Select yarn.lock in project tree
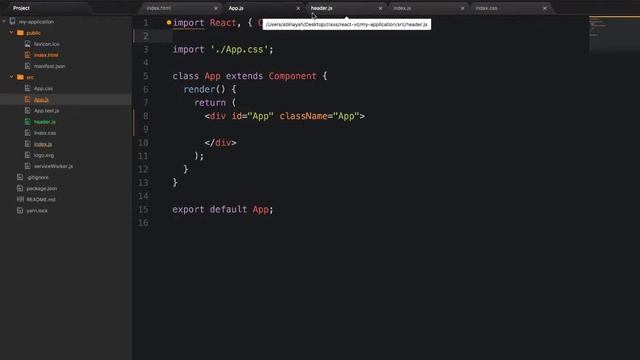The width and height of the screenshot is (640, 360). tap(37, 211)
